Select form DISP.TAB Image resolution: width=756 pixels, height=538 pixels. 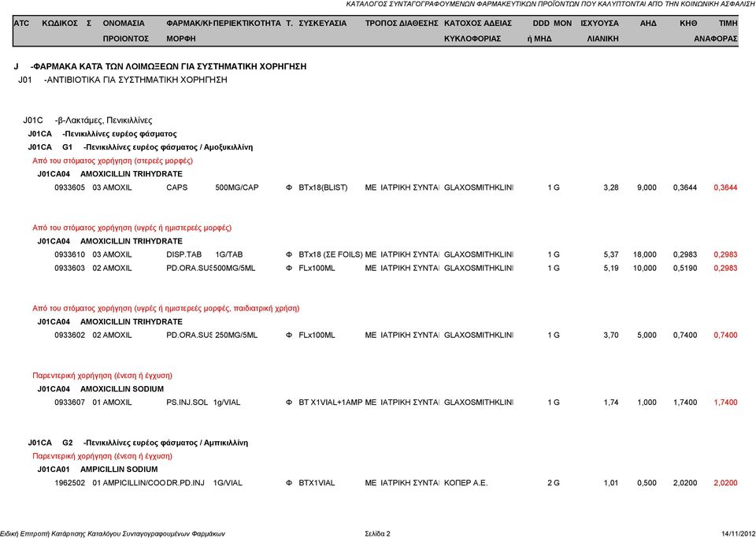coord(184,254)
